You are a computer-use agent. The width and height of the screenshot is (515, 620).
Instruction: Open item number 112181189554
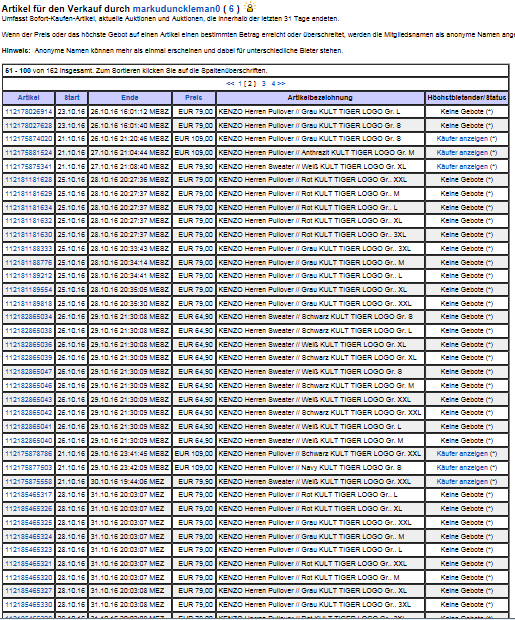pyautogui.click(x=28, y=289)
